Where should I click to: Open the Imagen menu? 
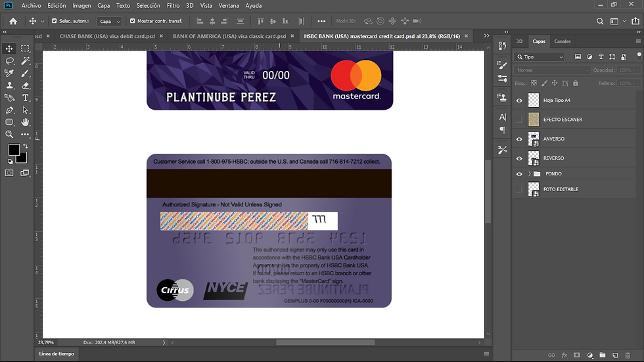(81, 6)
